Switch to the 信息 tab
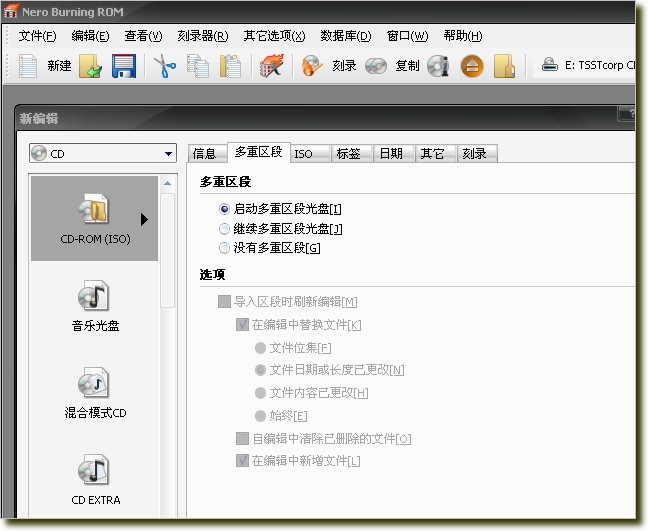 click(207, 154)
